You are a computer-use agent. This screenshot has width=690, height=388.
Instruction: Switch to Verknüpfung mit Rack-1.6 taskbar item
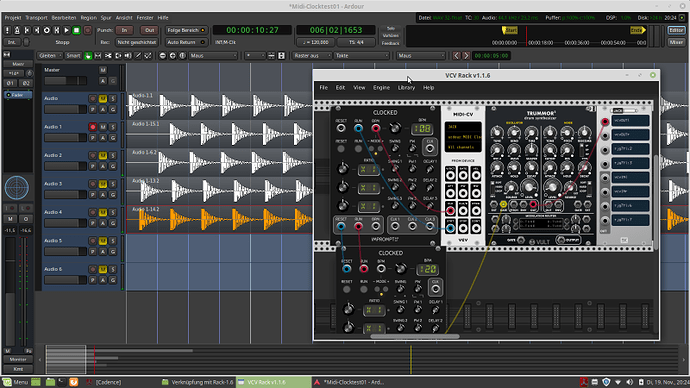pyautogui.click(x=198, y=382)
